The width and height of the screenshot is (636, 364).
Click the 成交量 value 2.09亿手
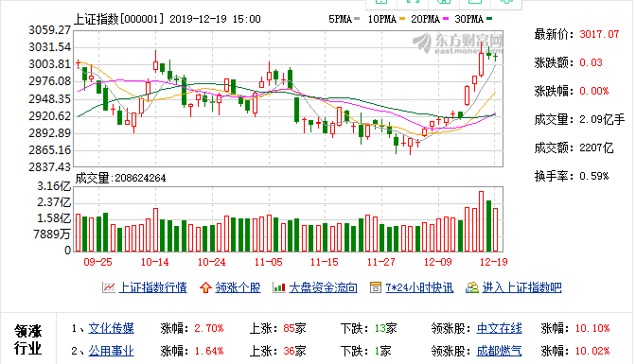[602, 119]
